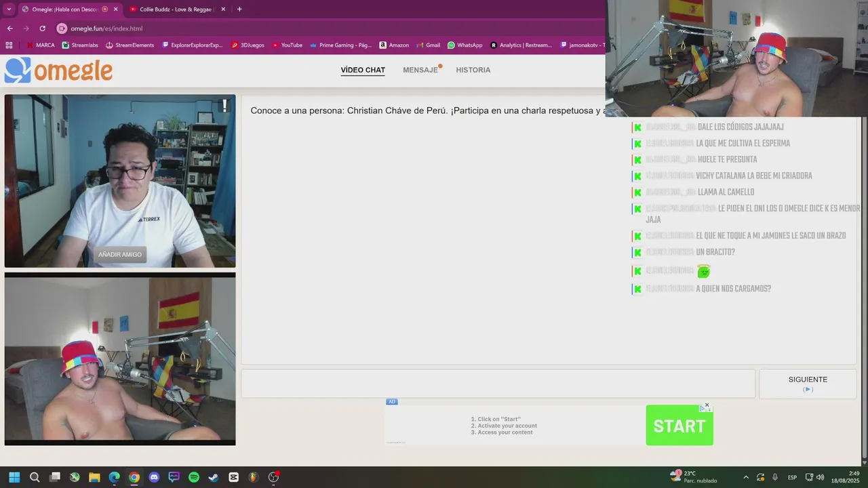
Task: Open the Analytics Restream bookmark
Action: (x=521, y=45)
